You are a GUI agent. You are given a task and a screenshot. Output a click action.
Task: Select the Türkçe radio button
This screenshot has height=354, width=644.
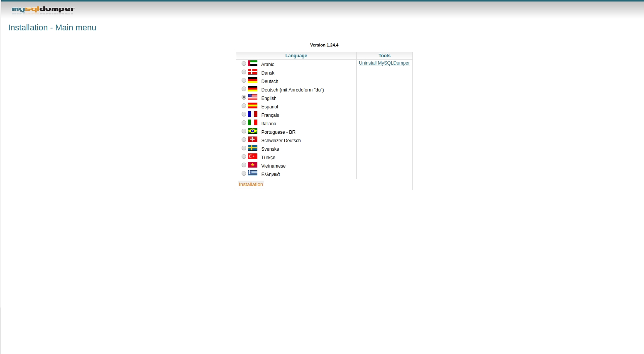244,156
